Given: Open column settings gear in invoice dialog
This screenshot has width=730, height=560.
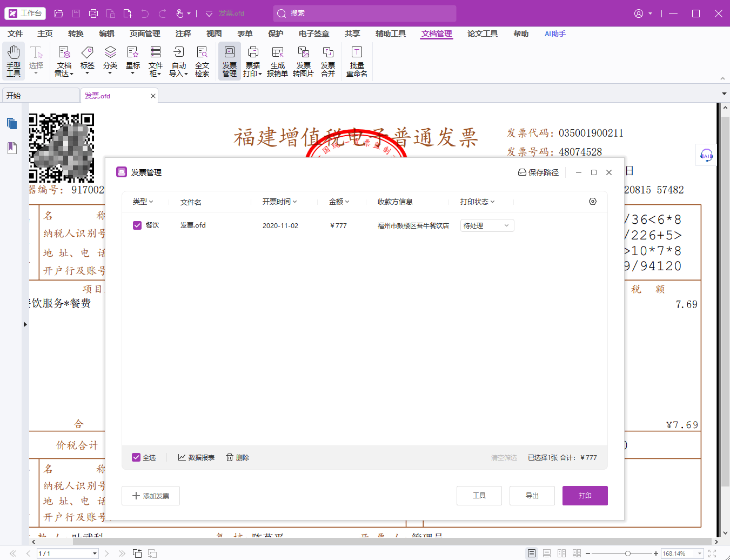Looking at the screenshot, I should tap(593, 202).
